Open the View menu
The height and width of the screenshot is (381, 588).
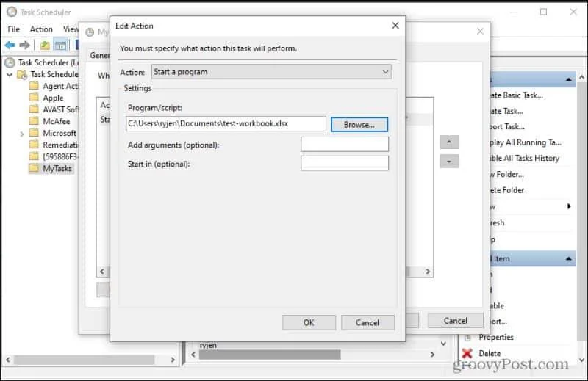[x=71, y=29]
